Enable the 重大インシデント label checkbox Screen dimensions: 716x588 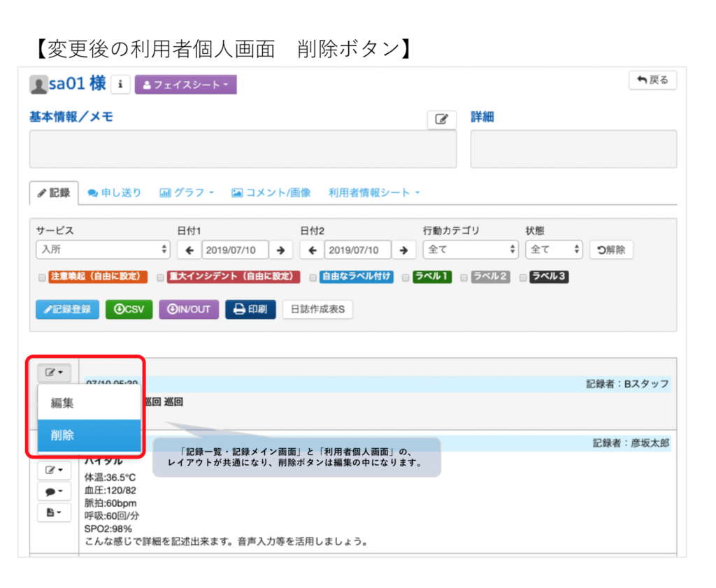tap(160, 277)
